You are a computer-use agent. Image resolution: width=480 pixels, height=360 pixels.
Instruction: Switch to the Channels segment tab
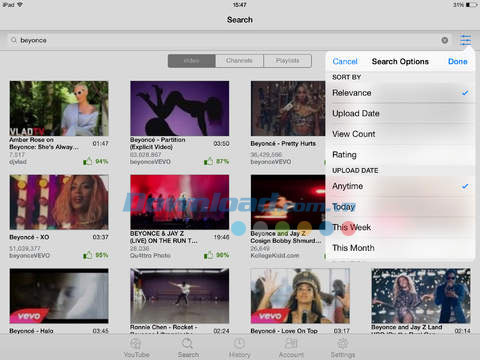tap(239, 61)
